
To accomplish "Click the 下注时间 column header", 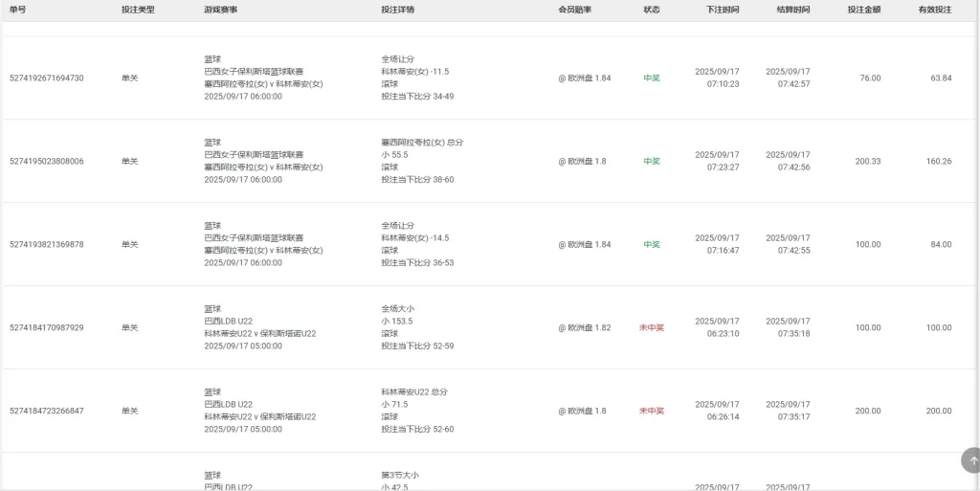I will [723, 10].
